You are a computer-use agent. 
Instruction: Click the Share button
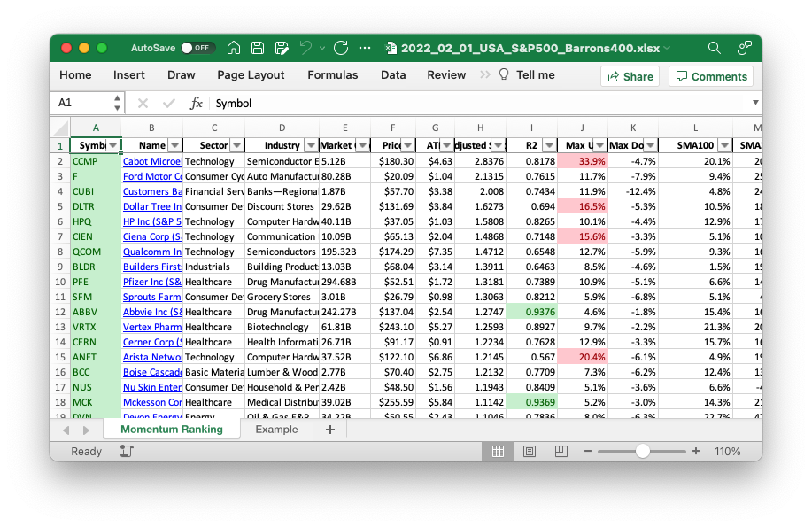click(x=630, y=77)
